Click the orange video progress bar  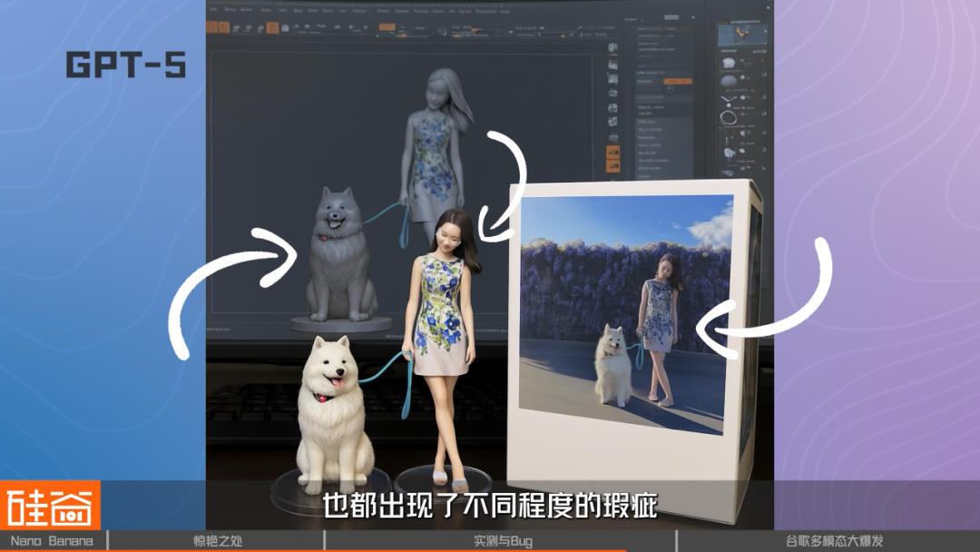(312, 551)
